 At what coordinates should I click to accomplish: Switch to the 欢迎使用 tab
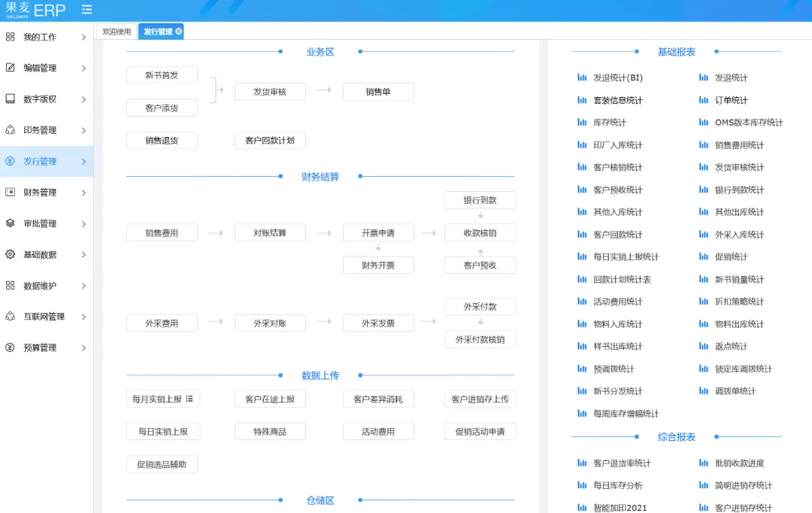117,32
